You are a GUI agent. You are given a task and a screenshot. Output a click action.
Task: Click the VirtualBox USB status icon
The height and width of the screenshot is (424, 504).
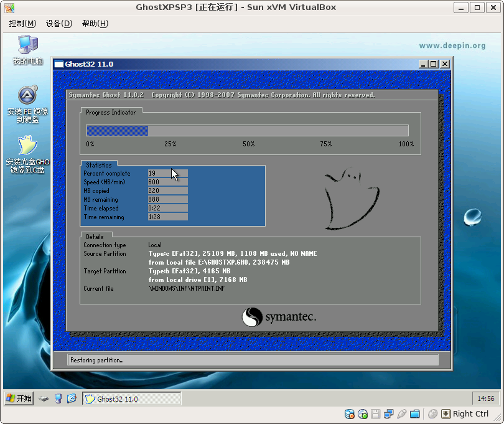(401, 414)
